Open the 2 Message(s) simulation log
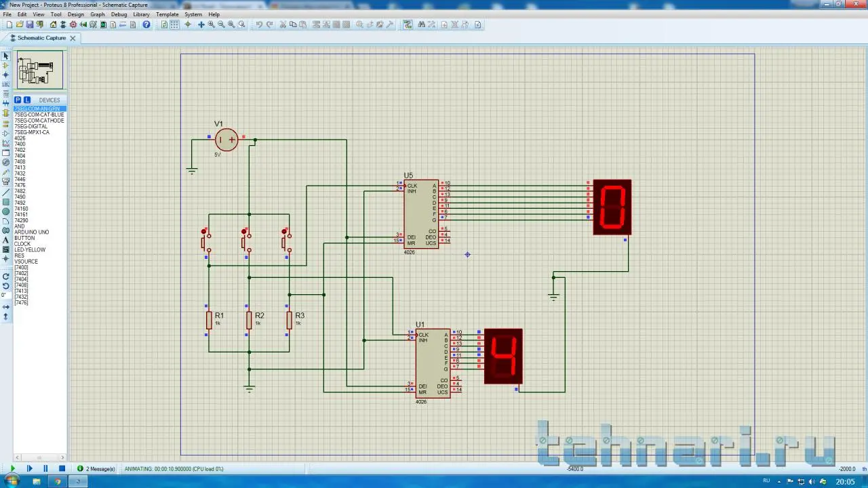The image size is (868, 488). coord(96,468)
